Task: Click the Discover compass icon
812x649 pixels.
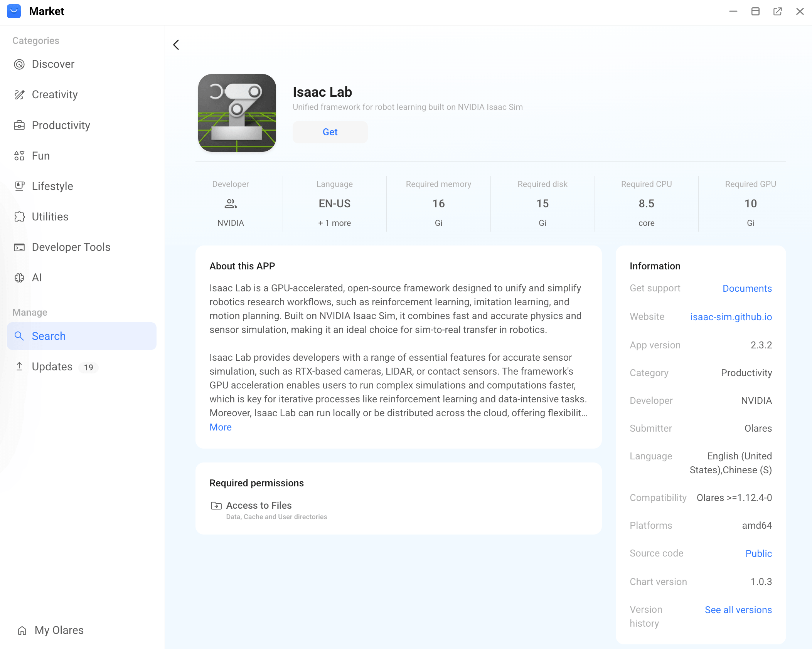Action: coord(19,64)
